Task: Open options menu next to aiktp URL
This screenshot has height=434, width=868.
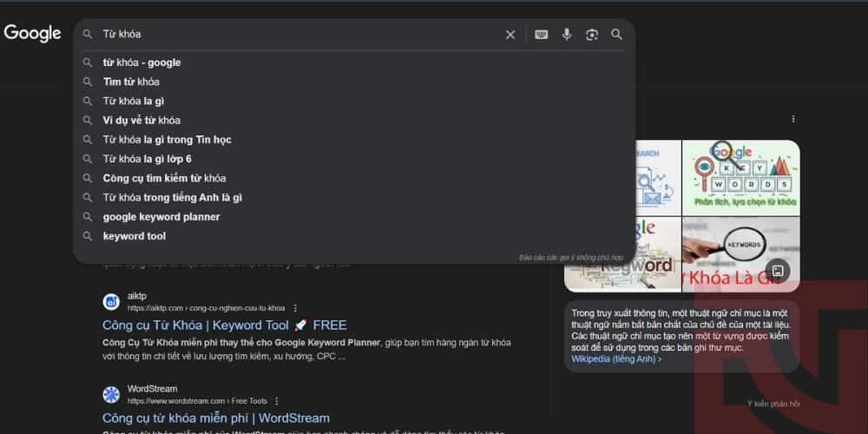Action: pyautogui.click(x=295, y=308)
